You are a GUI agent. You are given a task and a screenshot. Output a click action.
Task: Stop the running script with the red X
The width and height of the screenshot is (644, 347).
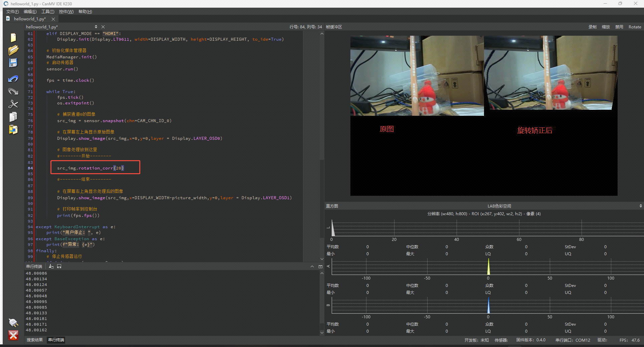click(13, 335)
